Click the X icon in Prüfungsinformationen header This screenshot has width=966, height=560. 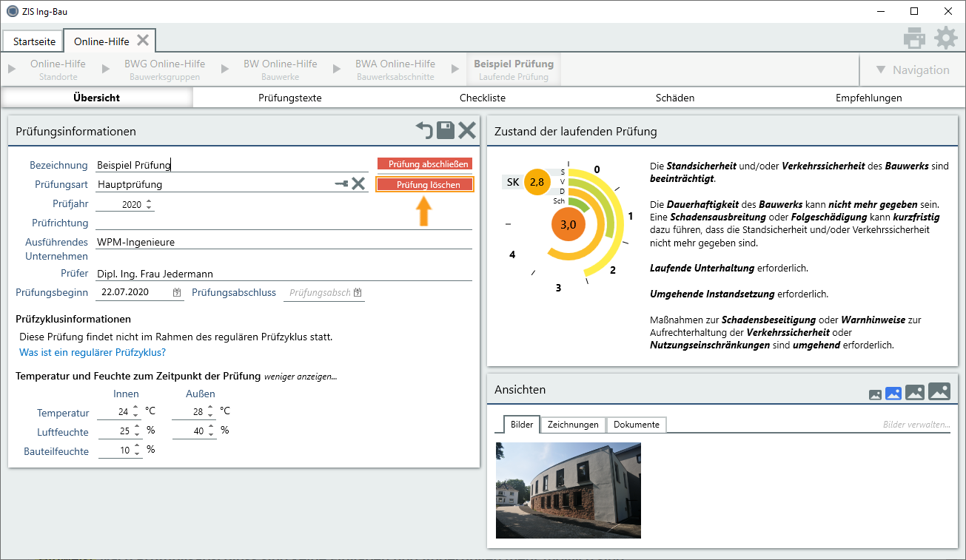pos(467,131)
